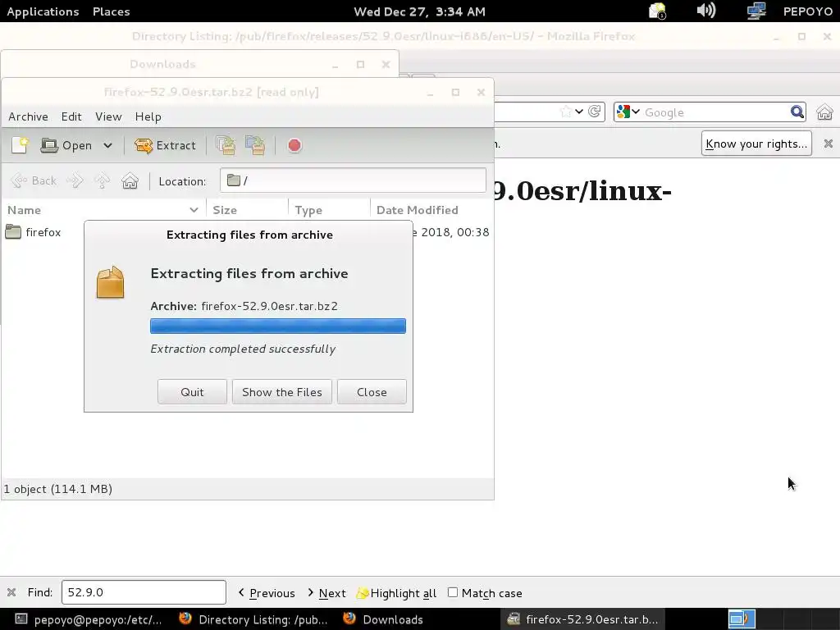Find the Previous match
Image resolution: width=840 pixels, height=630 pixels.
click(x=267, y=593)
